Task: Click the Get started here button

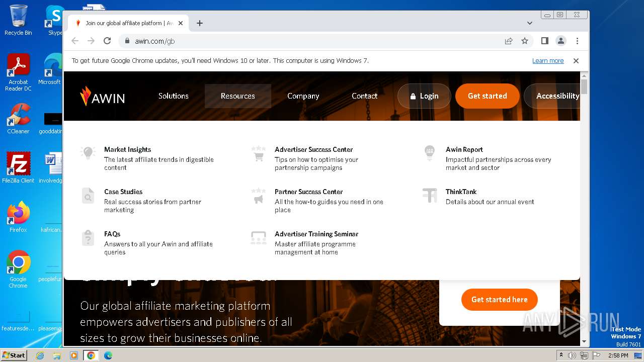Action: click(x=500, y=300)
